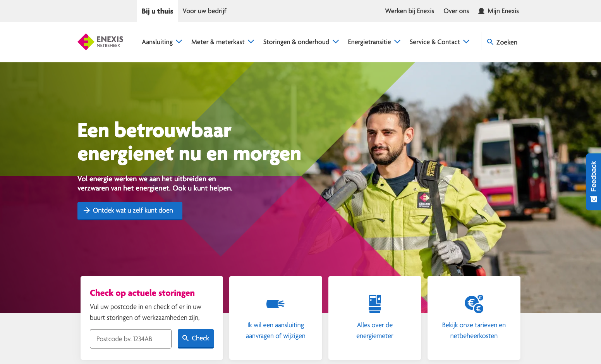Click the Mijn Enexis person icon

pos(481,11)
